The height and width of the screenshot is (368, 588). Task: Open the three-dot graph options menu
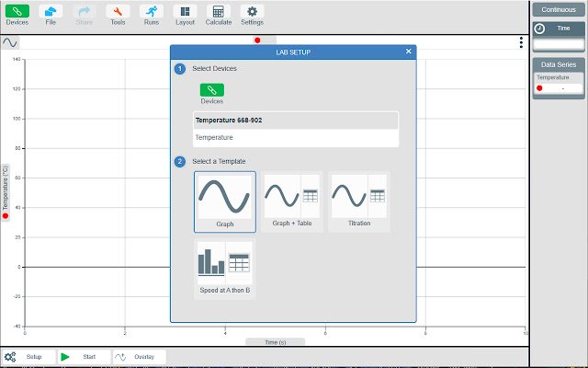[x=521, y=43]
